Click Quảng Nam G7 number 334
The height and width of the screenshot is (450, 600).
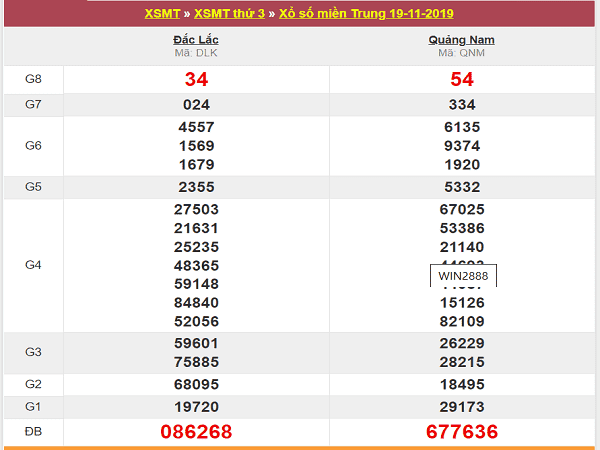[x=462, y=104]
